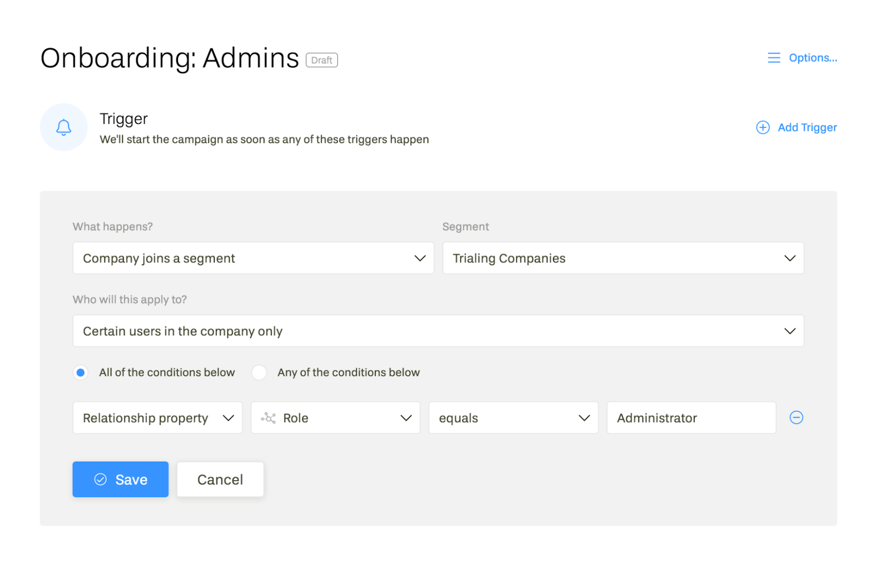Click the Save button

tap(120, 478)
